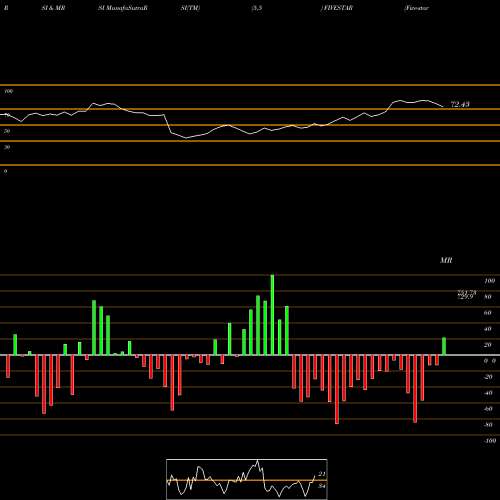Click the '-100' label on MR axis
The height and width of the screenshot is (500, 500).
point(489,441)
